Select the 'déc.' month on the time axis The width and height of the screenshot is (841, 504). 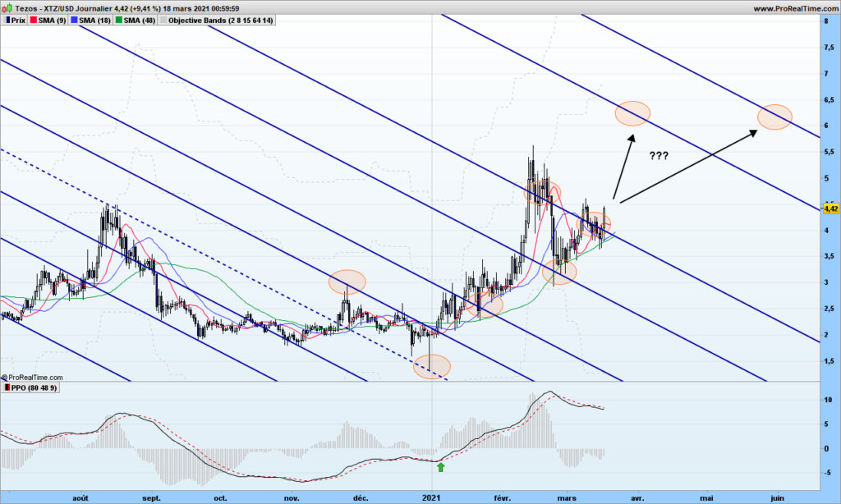click(x=361, y=498)
